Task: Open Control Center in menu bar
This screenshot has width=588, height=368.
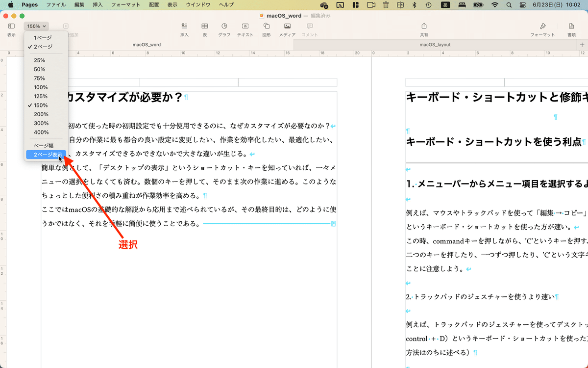Action: coord(522,4)
